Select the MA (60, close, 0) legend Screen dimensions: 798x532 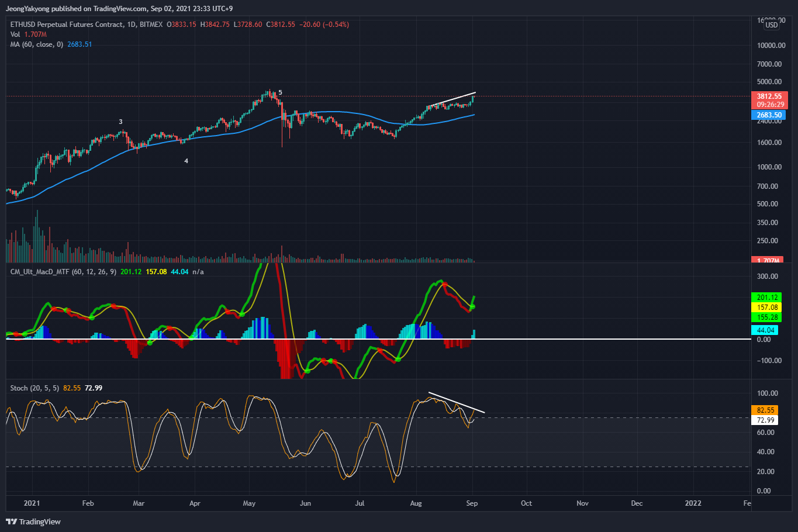click(37, 44)
